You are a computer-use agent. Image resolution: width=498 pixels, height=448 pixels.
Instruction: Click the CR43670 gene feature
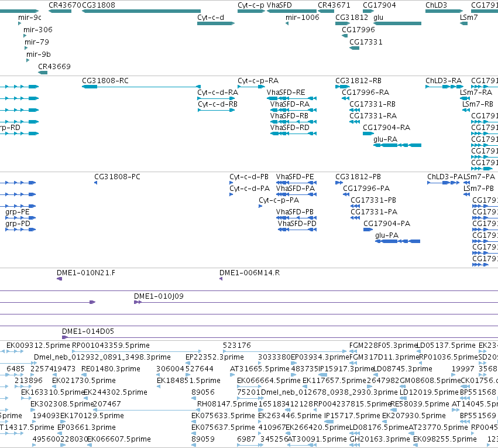point(60,11)
